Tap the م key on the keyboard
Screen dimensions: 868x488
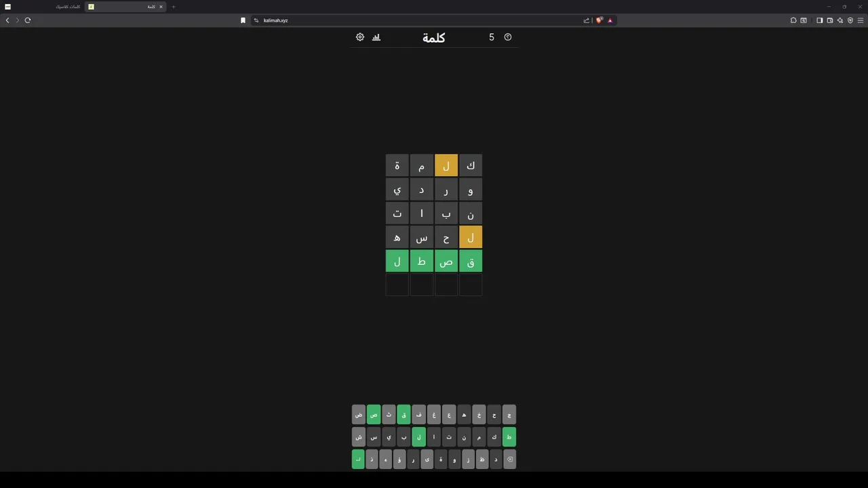(x=479, y=437)
